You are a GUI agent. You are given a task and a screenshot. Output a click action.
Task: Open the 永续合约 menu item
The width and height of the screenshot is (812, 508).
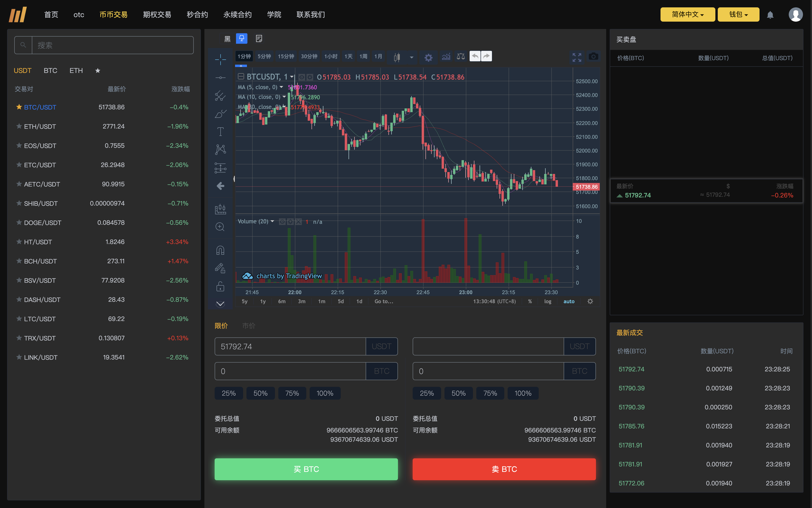237,14
